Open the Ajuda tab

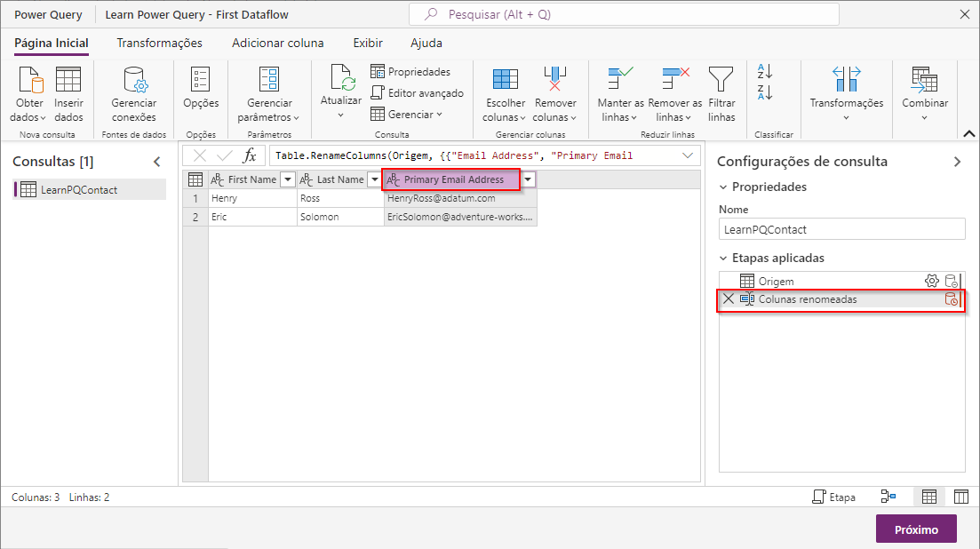[x=426, y=44]
